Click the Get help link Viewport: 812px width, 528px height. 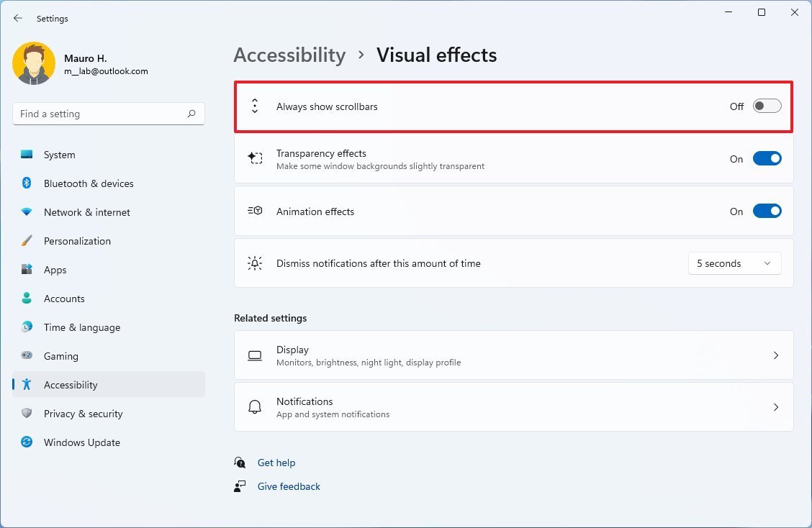[x=276, y=463]
